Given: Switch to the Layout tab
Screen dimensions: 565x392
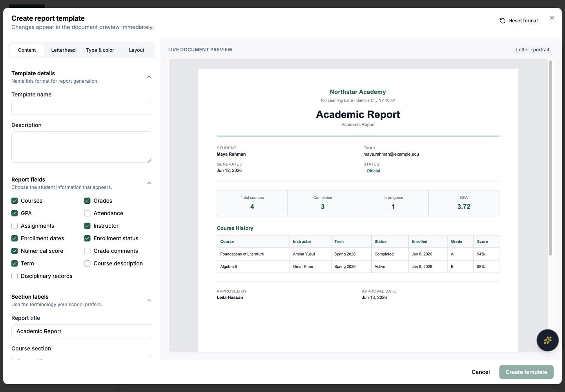Looking at the screenshot, I should pos(137,50).
